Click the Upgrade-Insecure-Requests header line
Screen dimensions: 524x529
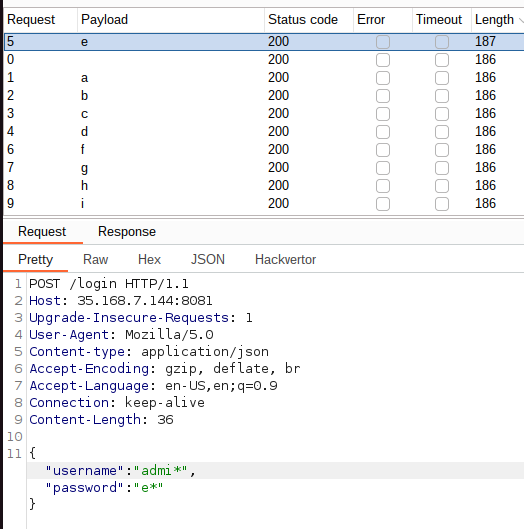[141, 318]
